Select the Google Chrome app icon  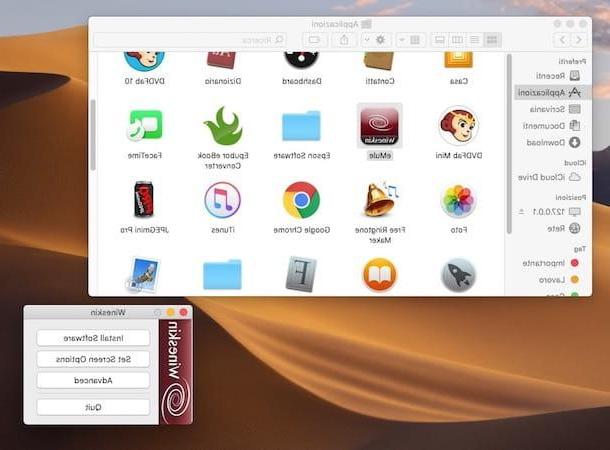pos(301,200)
